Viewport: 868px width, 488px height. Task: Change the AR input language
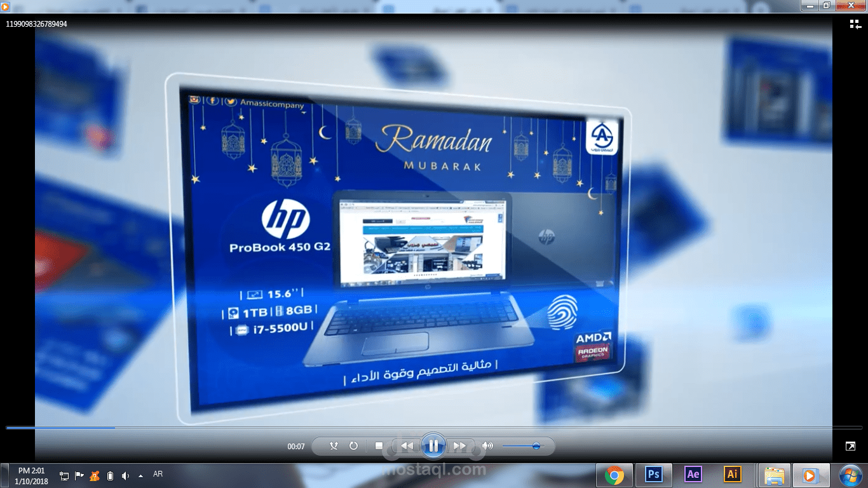point(158,474)
